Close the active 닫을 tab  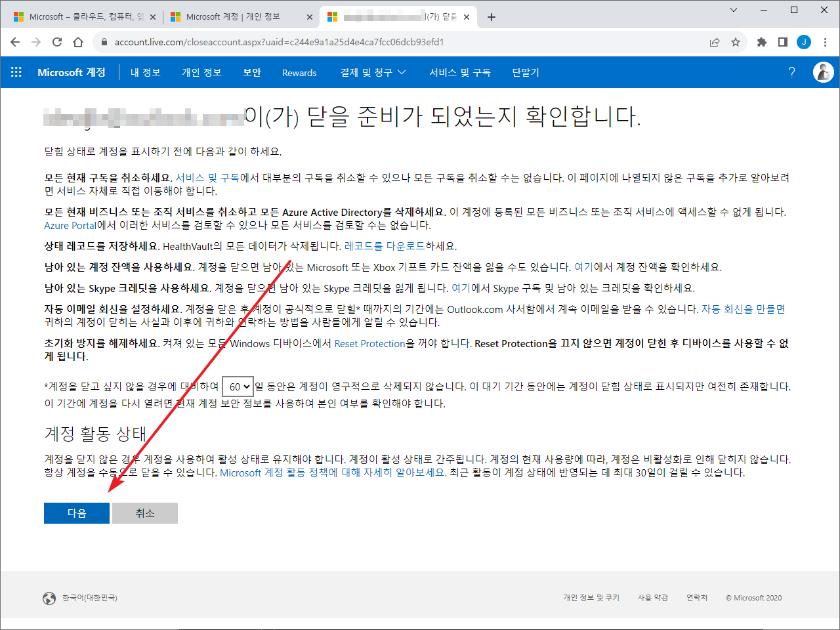[x=467, y=17]
